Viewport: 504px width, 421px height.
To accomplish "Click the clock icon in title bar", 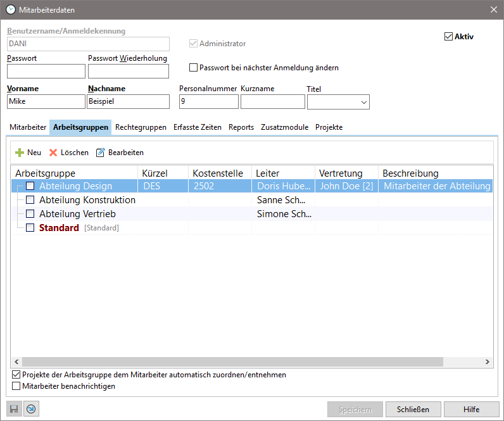I will pyautogui.click(x=10, y=9).
